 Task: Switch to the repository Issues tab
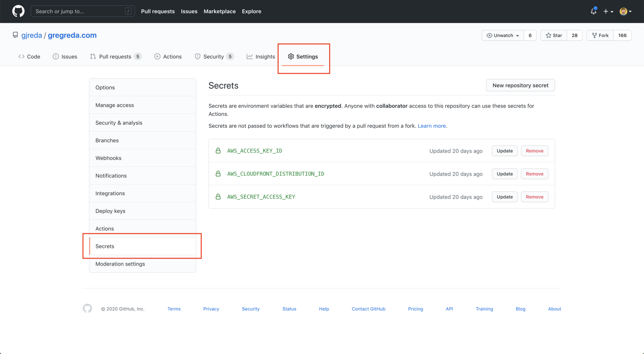65,56
